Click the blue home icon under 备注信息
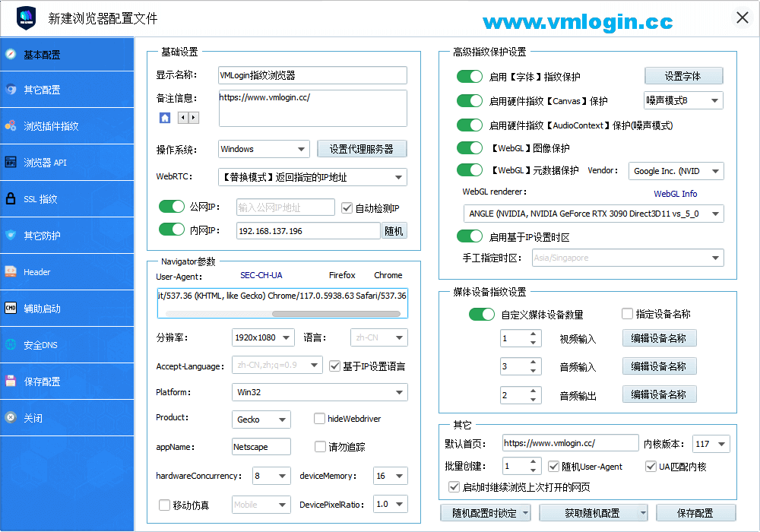 [165, 118]
